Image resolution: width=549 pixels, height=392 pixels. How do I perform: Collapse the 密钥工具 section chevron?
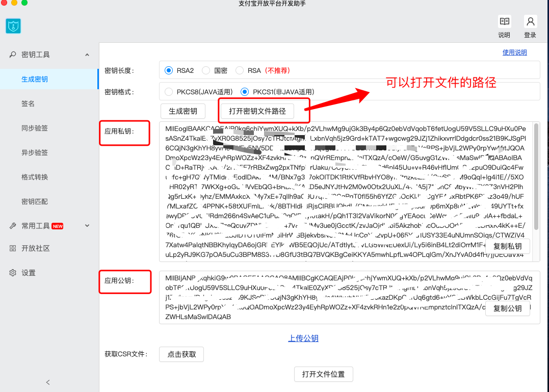(87, 55)
